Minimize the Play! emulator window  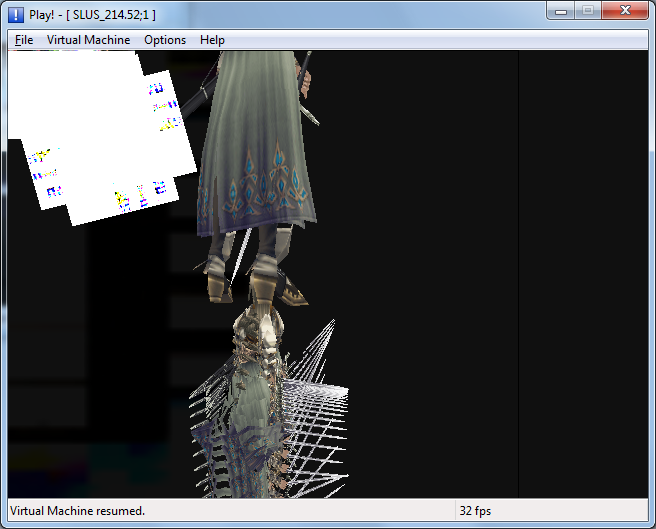(x=561, y=10)
